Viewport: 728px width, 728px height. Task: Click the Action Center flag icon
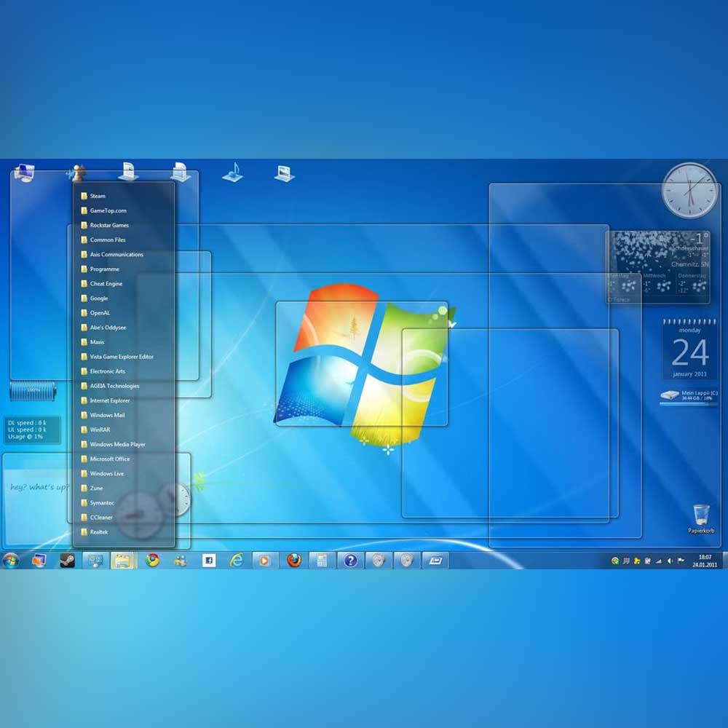tap(681, 561)
